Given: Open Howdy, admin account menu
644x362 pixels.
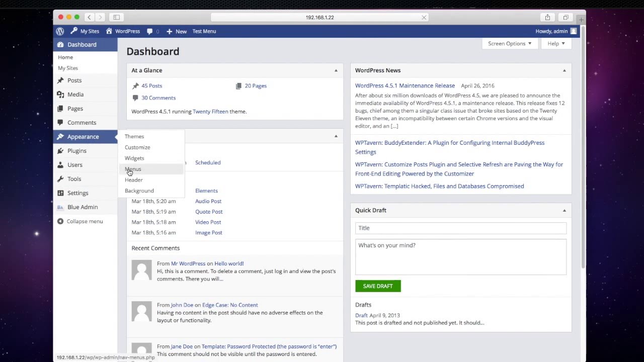Looking at the screenshot, I should pos(556,31).
